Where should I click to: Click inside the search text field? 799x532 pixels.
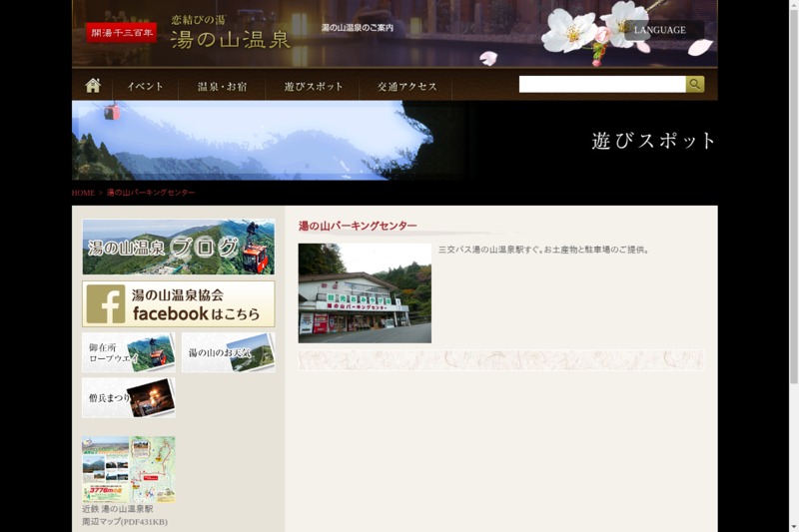pos(601,85)
